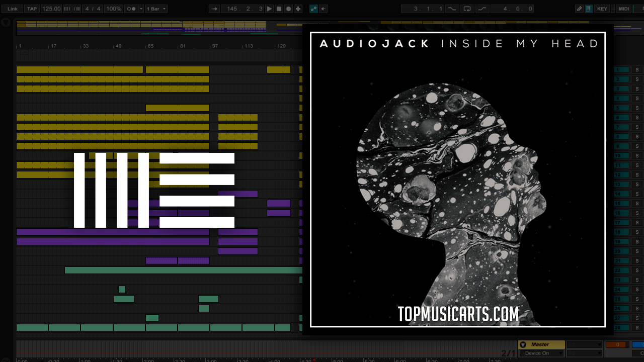The width and height of the screenshot is (644, 362).
Task: Select purple clip on track 18
Action: [x=113, y=232]
